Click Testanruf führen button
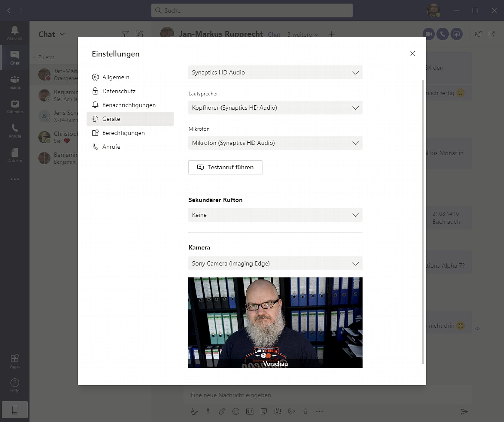This screenshot has width=504, height=422. [225, 167]
